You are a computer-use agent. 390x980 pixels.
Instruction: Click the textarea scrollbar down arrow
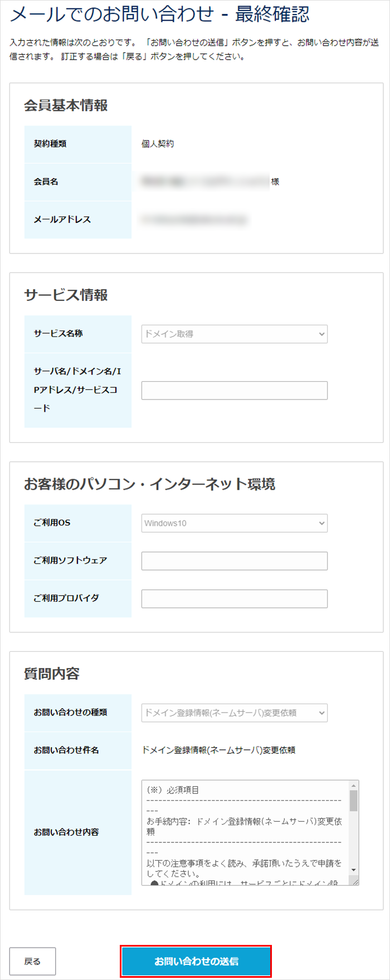353,870
